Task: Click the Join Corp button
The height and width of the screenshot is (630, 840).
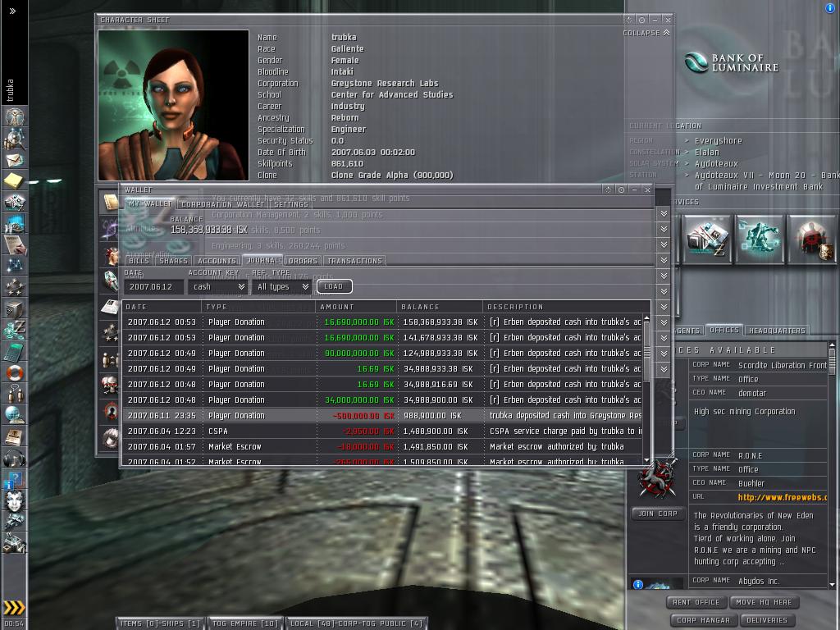Action: pyautogui.click(x=658, y=514)
